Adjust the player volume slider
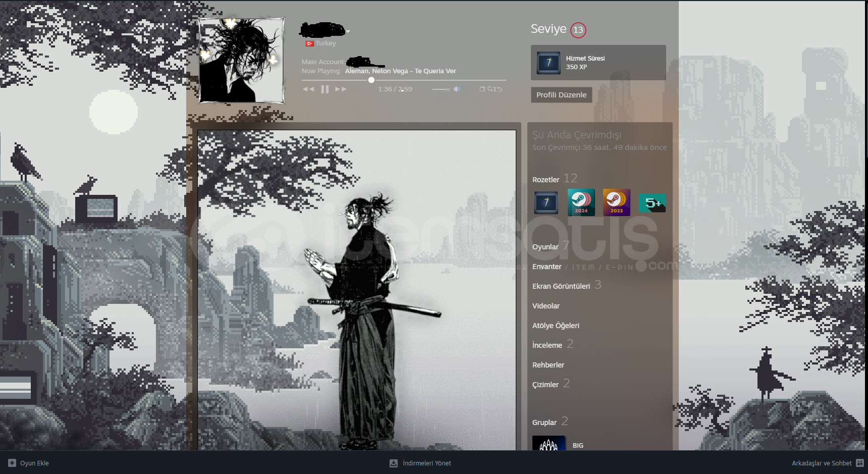The image size is (868, 474). [x=441, y=89]
